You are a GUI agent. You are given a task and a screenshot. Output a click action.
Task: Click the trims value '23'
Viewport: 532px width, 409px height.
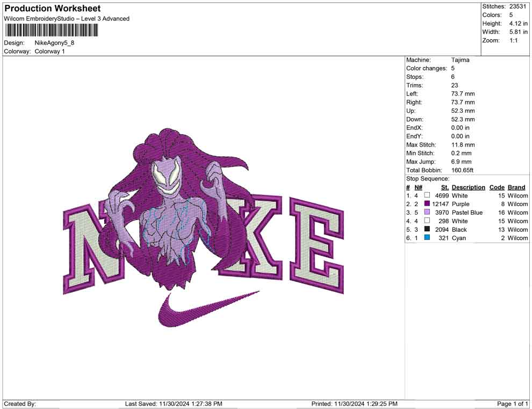coord(455,85)
